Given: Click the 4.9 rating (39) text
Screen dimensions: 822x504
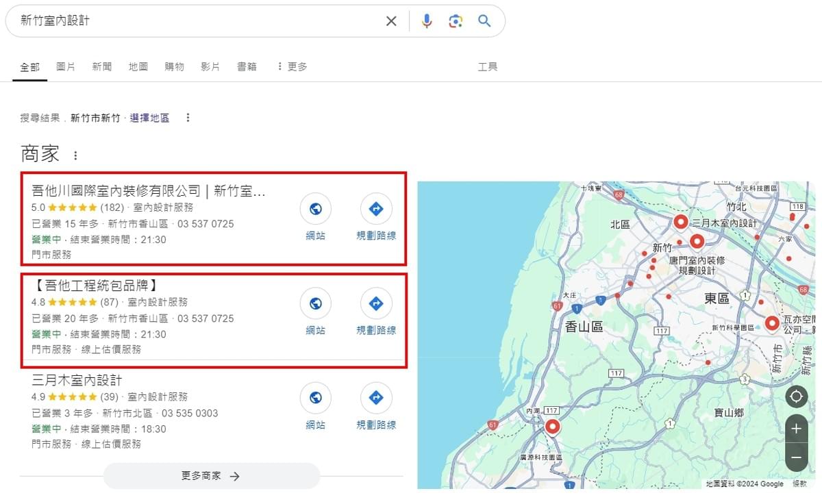Looking at the screenshot, I should (75, 396).
